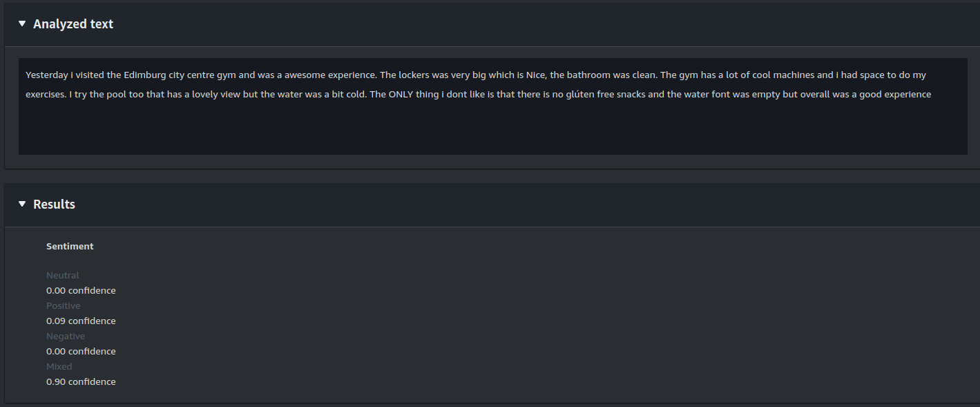This screenshot has width=980, height=407.
Task: Collapse the Results section triangle
Action: tap(22, 205)
